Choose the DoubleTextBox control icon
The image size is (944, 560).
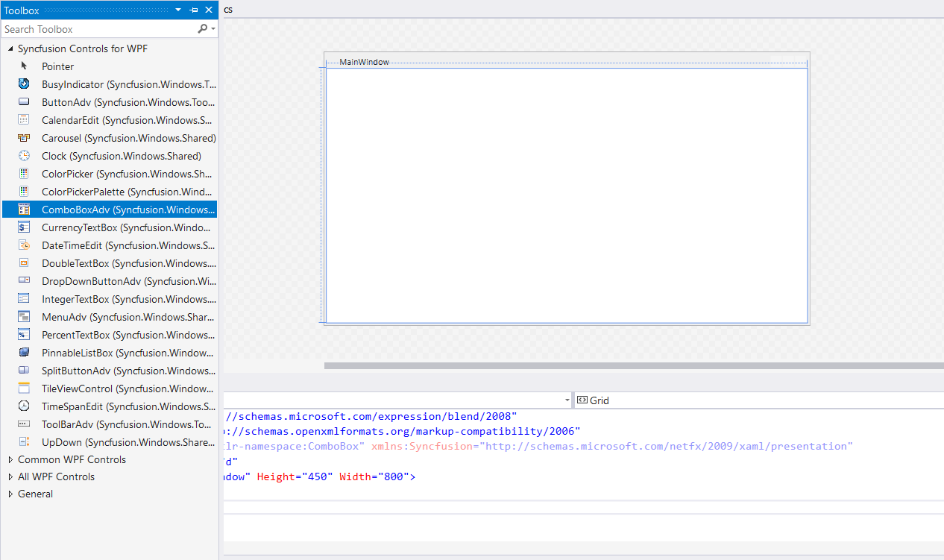[x=24, y=263]
